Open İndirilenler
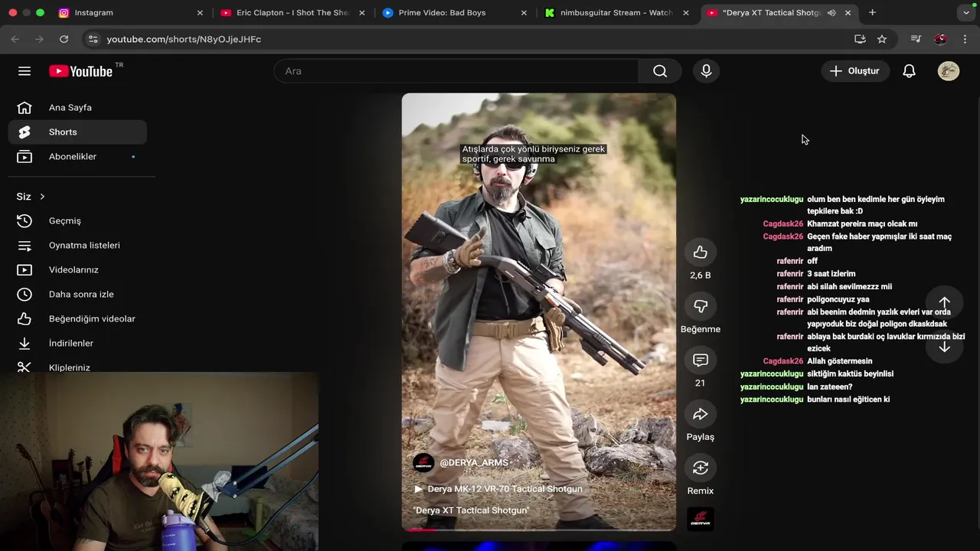Screen dimensions: 980x551 (77, 344)
